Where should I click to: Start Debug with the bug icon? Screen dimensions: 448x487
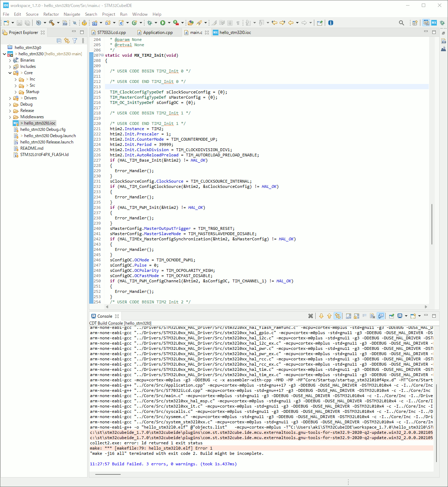[x=149, y=23]
